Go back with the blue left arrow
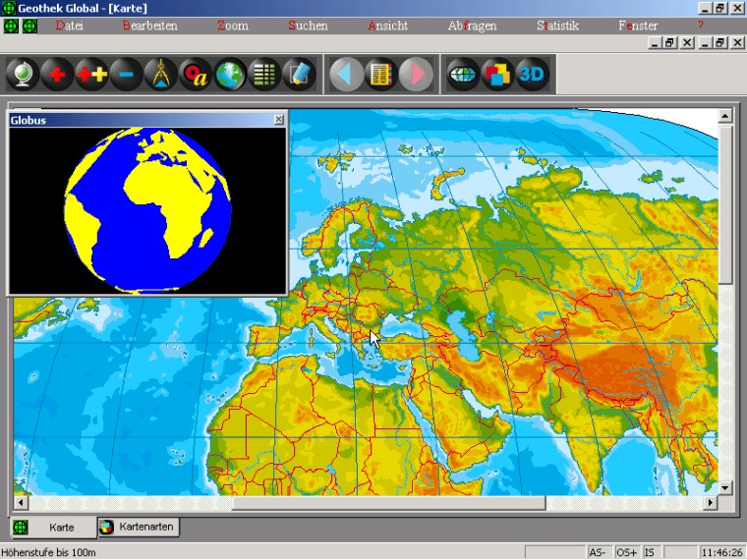 tap(345, 75)
